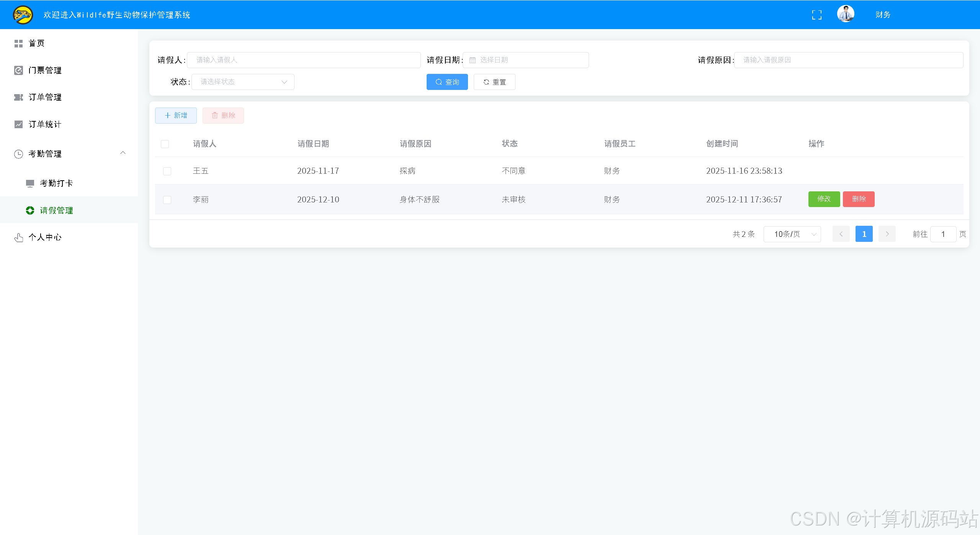The width and height of the screenshot is (980, 535).
Task: Open 个人中心 menu item
Action: [69, 237]
